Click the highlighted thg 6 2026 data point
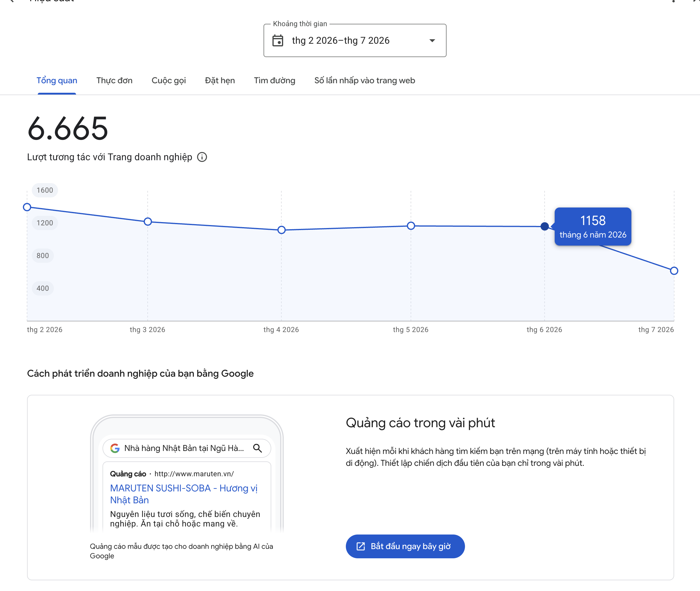This screenshot has width=700, height=591. pos(545,227)
